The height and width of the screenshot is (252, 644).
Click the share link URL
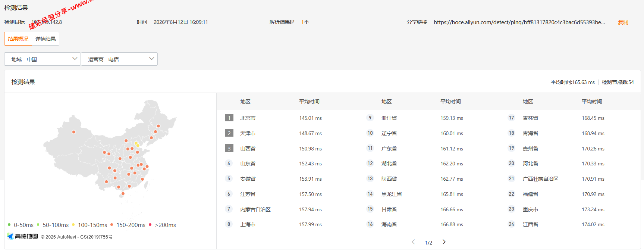tap(519, 22)
